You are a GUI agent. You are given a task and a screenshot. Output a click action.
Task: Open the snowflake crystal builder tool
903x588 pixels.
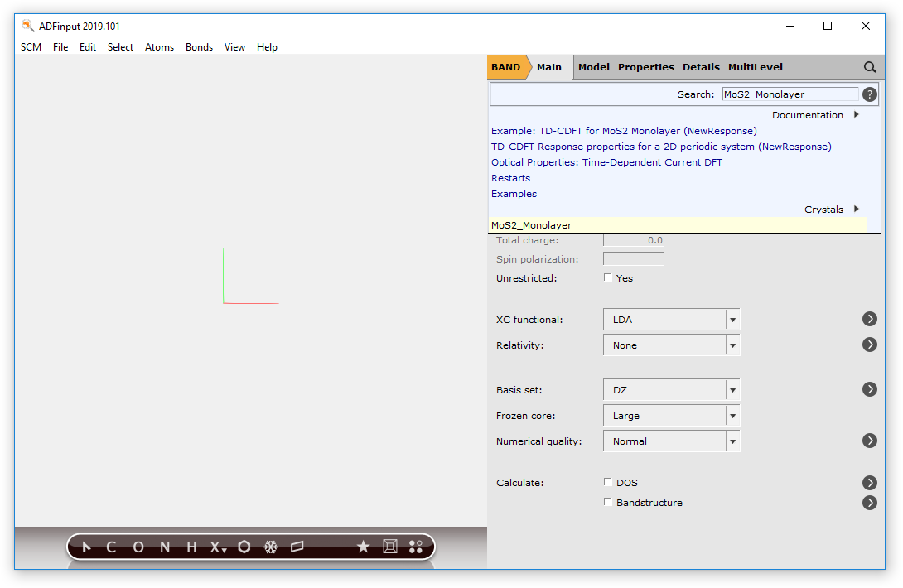[x=271, y=547]
